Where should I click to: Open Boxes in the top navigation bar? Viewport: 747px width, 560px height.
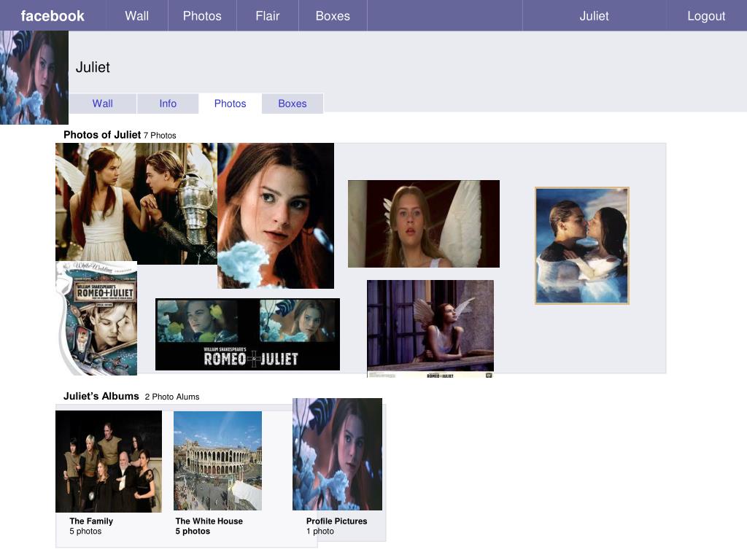pyautogui.click(x=333, y=16)
